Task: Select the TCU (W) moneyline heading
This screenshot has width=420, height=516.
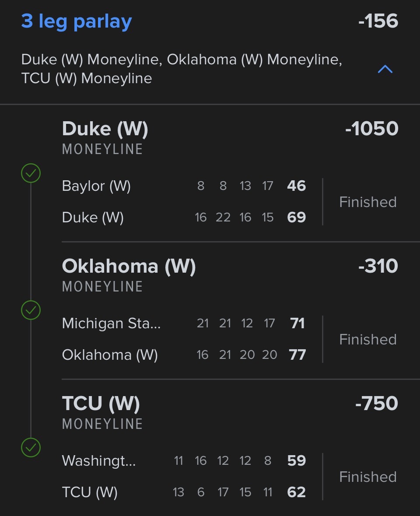Action: [101, 404]
